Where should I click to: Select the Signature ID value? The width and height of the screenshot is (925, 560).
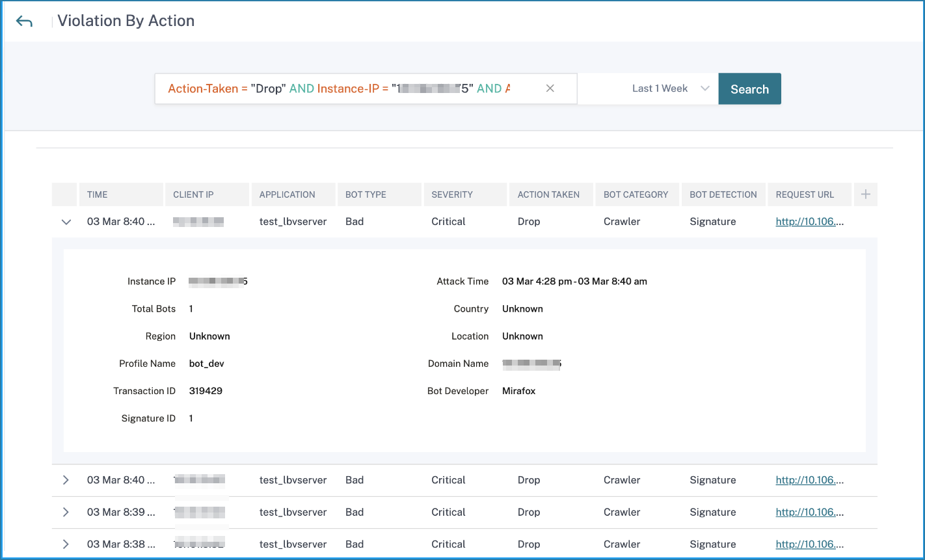[191, 418]
